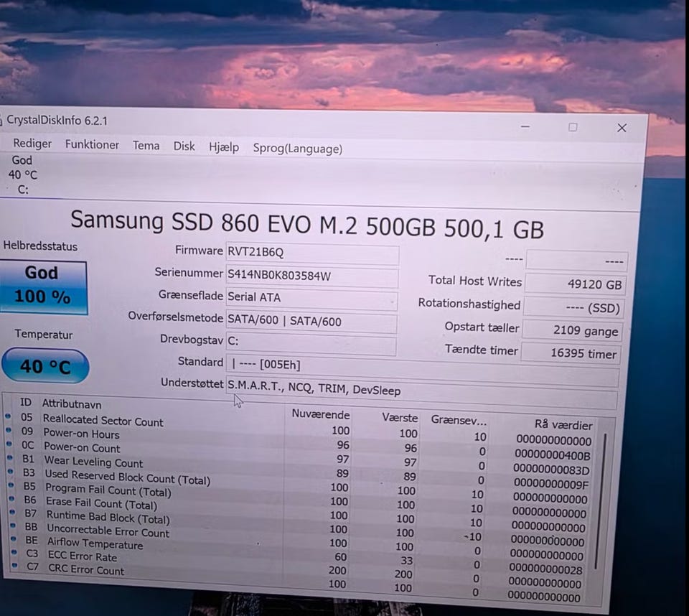The width and height of the screenshot is (689, 616).
Task: Open the Tema menu
Action: point(146,146)
